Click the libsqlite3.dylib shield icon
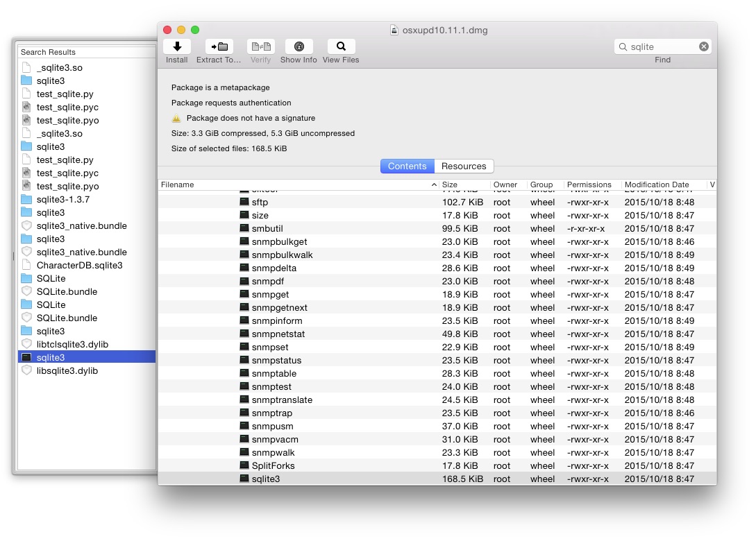756x541 pixels. [x=26, y=370]
